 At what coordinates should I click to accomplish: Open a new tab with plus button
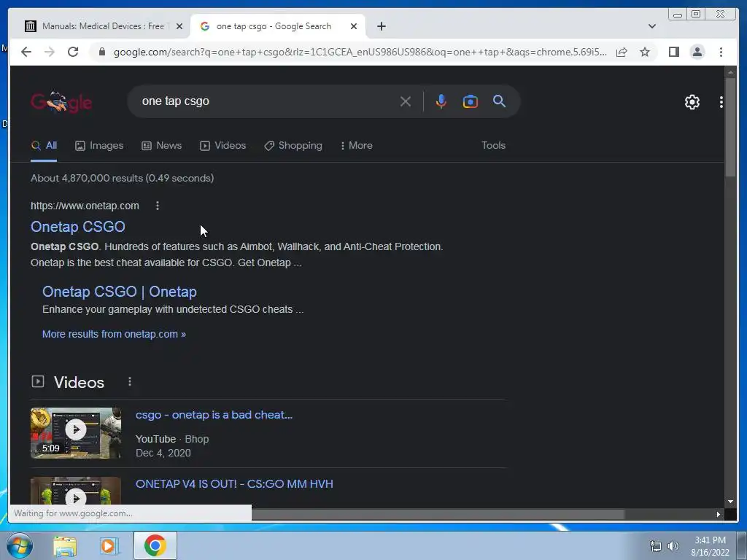pyautogui.click(x=381, y=26)
